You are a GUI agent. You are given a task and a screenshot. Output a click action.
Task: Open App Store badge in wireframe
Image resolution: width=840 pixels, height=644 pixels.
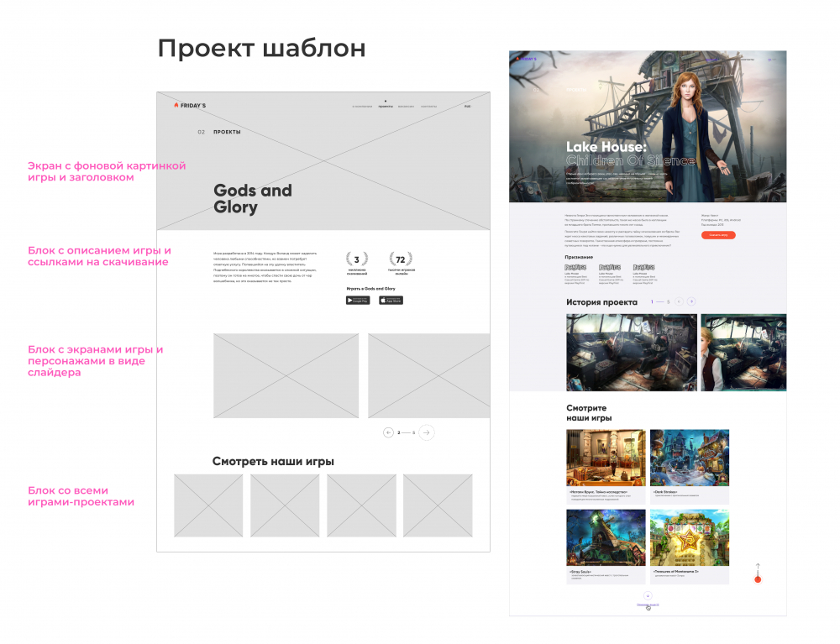[x=391, y=301]
